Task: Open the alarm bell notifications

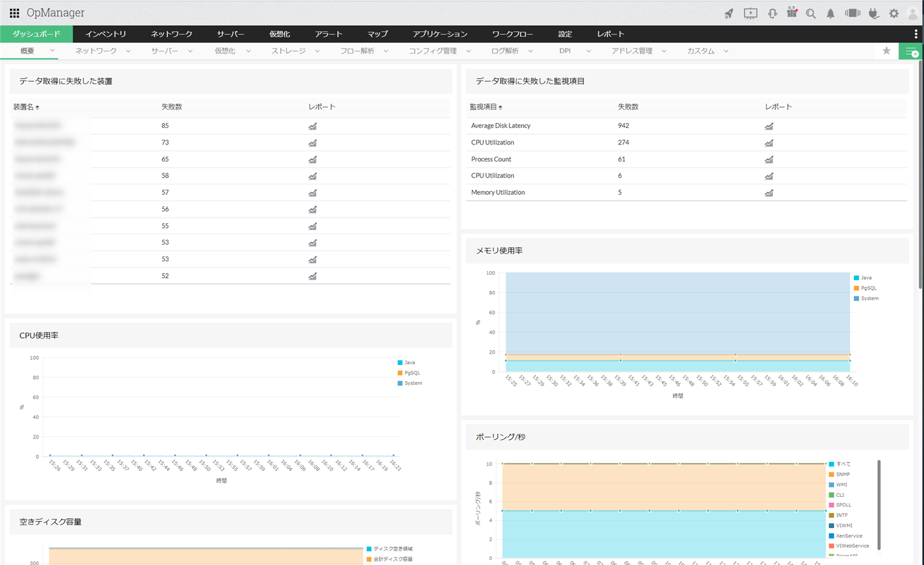Action: (x=830, y=14)
